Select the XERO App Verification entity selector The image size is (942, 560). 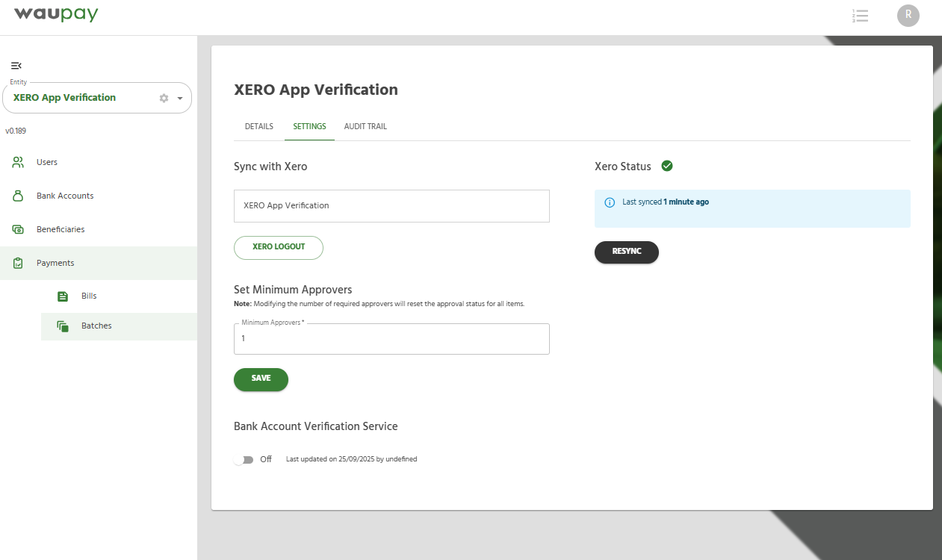pyautogui.click(x=97, y=98)
